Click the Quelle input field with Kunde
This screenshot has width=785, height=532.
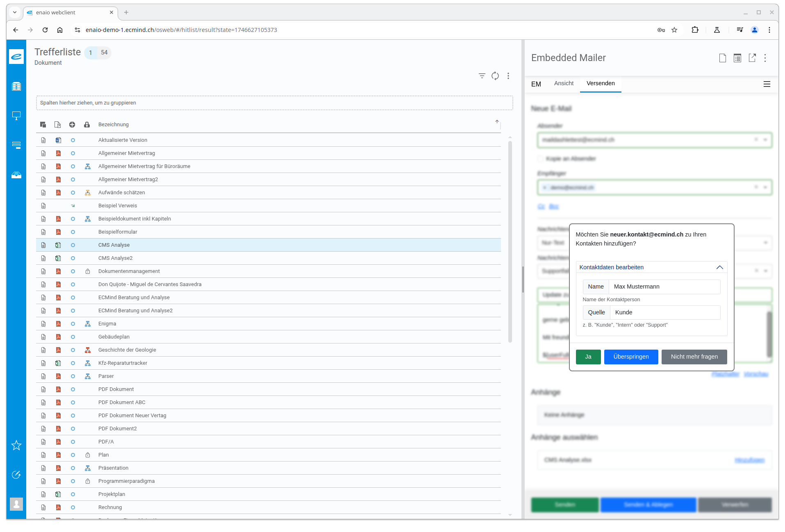665,313
